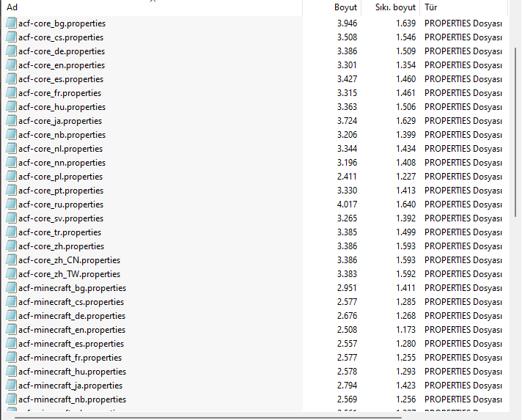
Task: Click the file icon of acf-core_hu.properties
Action: (11, 106)
